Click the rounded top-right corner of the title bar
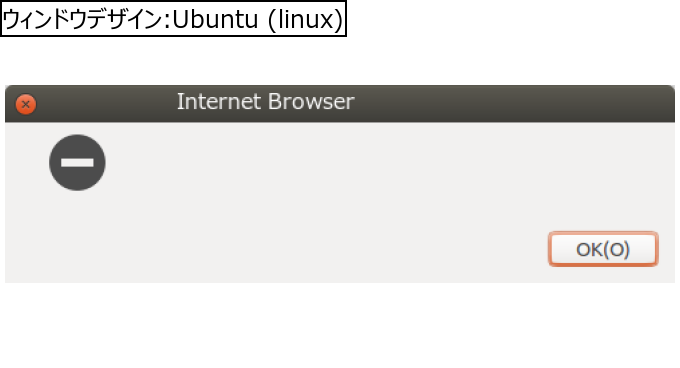Viewport: 680px width, 368px height. (x=671, y=88)
